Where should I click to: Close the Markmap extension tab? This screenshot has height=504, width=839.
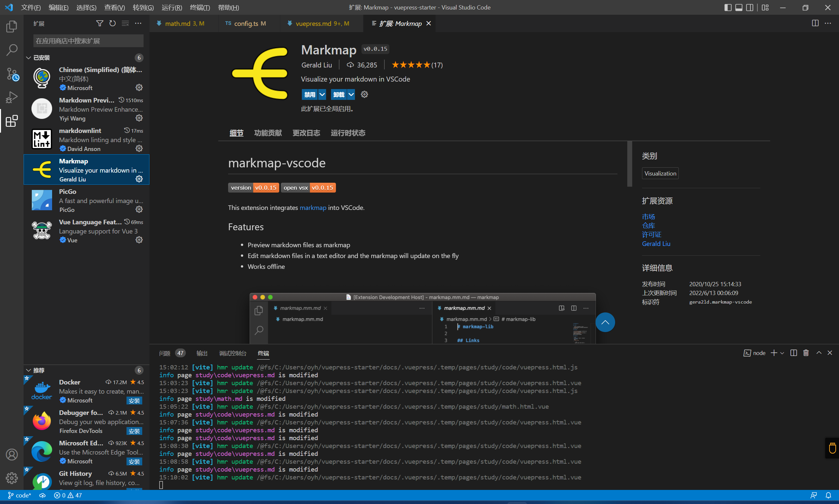coord(428,24)
